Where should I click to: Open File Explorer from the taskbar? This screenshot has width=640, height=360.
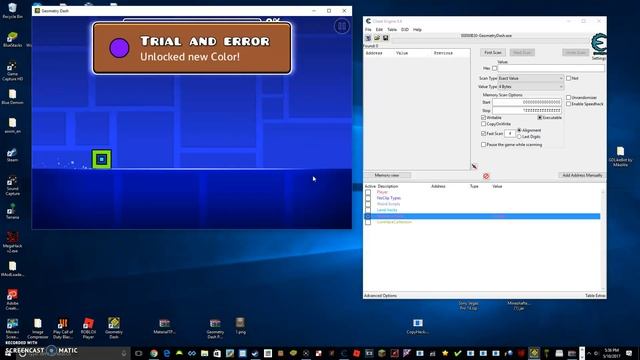pyautogui.click(x=204, y=353)
